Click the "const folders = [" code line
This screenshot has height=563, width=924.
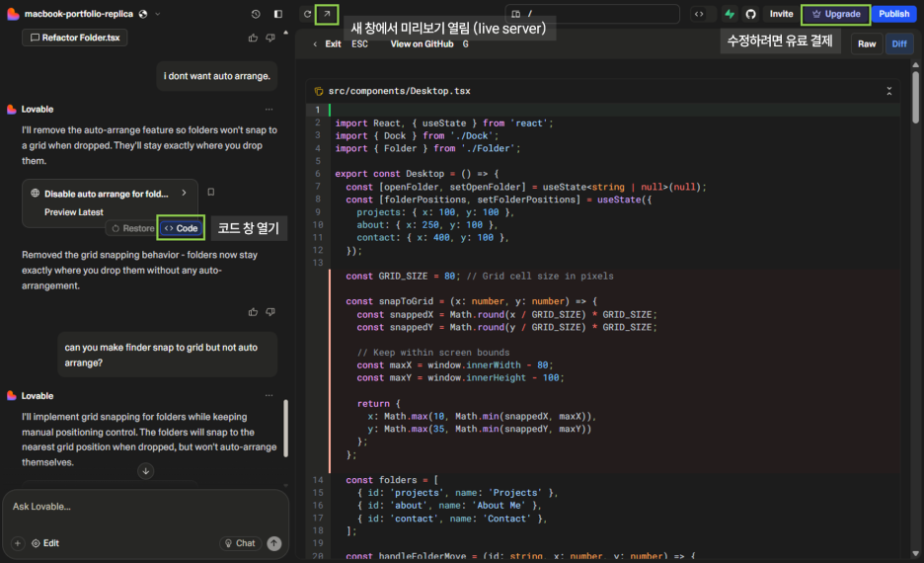(392, 480)
